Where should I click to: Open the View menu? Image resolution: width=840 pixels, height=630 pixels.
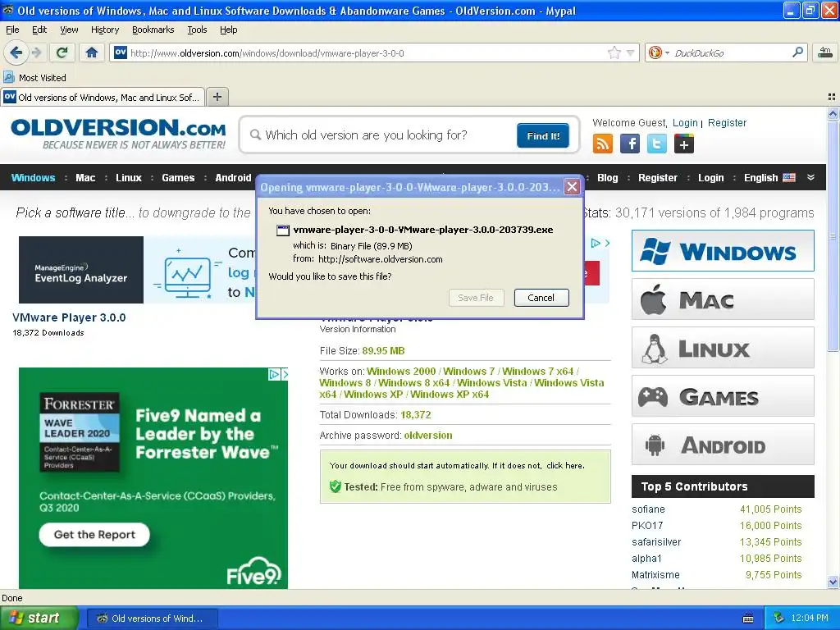point(69,30)
